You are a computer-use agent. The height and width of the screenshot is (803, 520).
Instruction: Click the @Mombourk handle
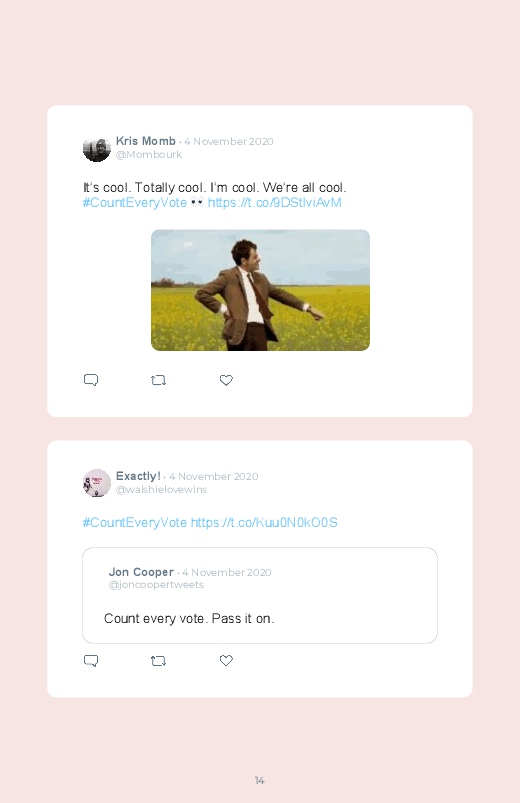149,155
